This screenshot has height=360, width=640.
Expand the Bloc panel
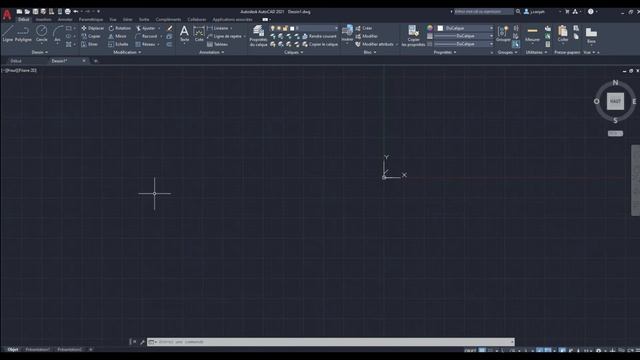pos(370,52)
